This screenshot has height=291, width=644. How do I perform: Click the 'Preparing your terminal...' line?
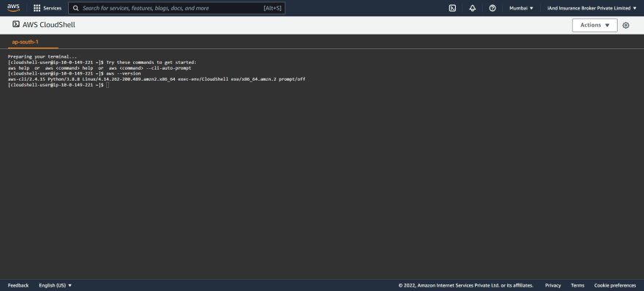42,56
